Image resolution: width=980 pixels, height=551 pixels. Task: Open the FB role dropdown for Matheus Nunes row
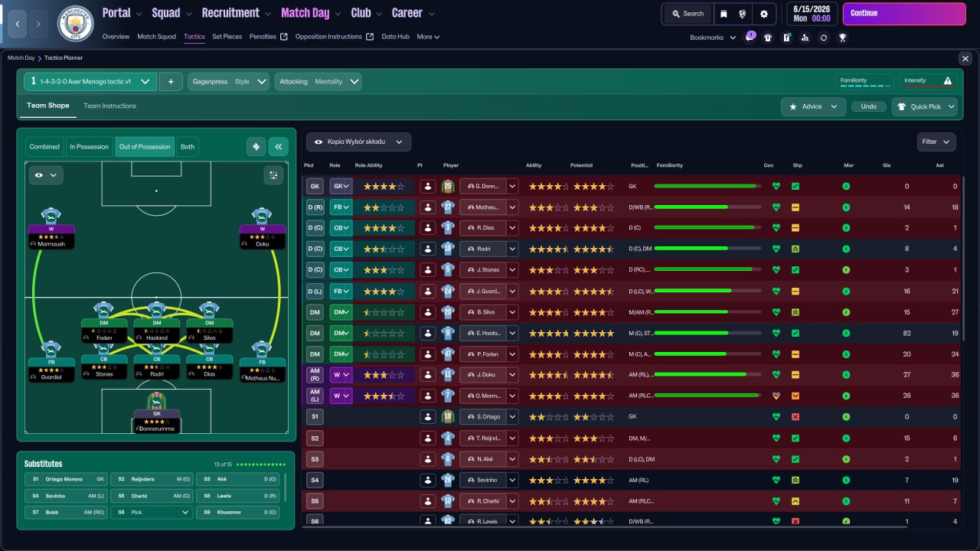[341, 207]
